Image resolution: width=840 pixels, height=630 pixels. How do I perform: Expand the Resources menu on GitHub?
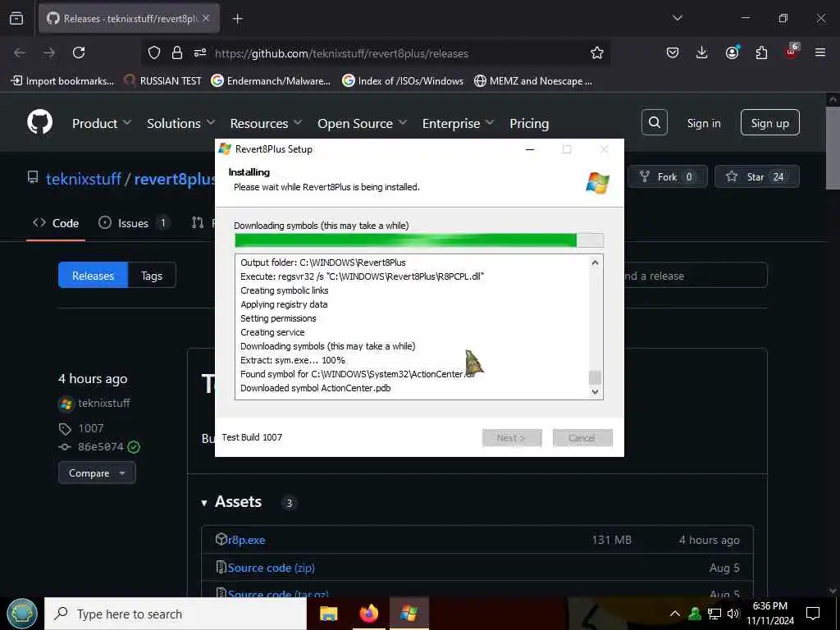(267, 123)
